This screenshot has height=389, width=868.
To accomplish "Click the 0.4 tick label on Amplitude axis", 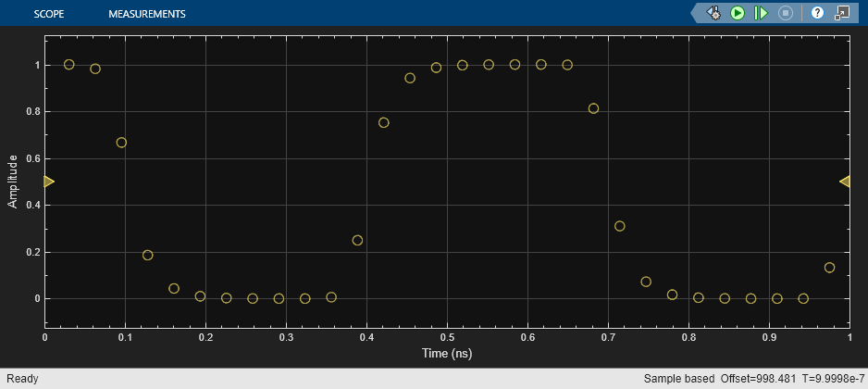I will coord(32,205).
